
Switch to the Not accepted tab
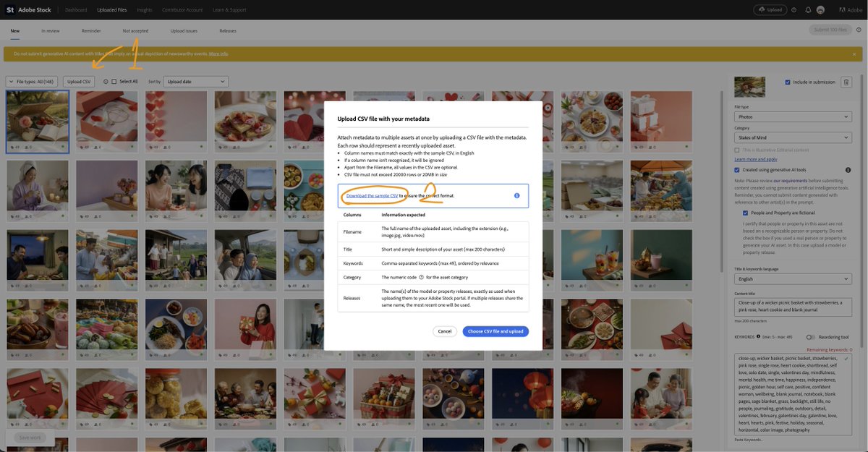point(135,31)
